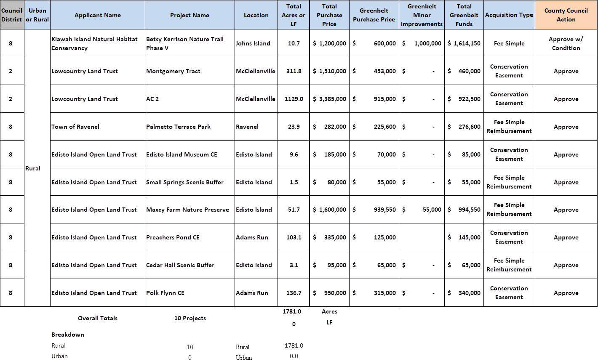Screen dimensions: 598x364
Task: Click the Greenbelt Minor Improvements header
Action: pyautogui.click(x=422, y=15)
